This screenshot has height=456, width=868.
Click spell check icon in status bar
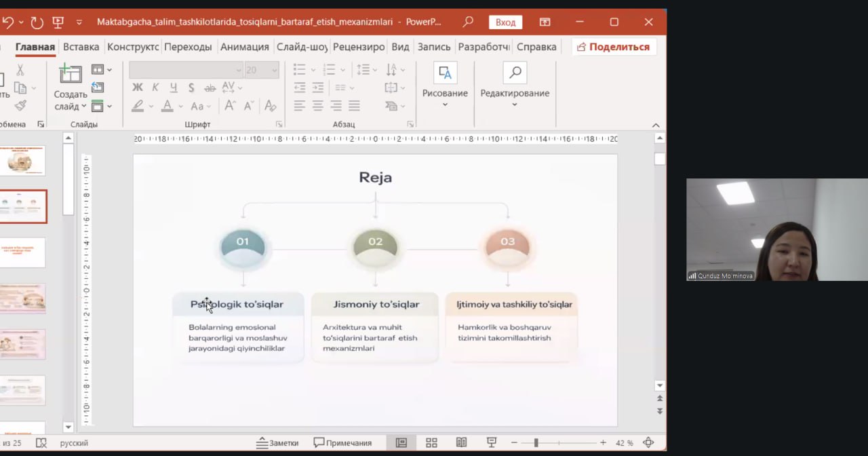pyautogui.click(x=41, y=443)
